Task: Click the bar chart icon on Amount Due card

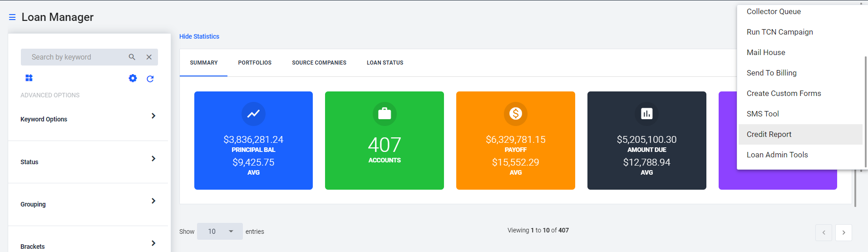Action: 647,114
